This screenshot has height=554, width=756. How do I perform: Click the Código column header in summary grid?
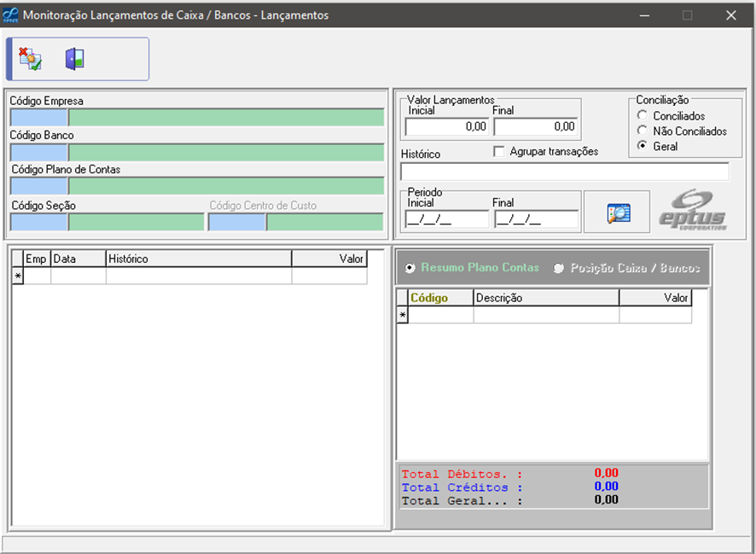(x=440, y=298)
